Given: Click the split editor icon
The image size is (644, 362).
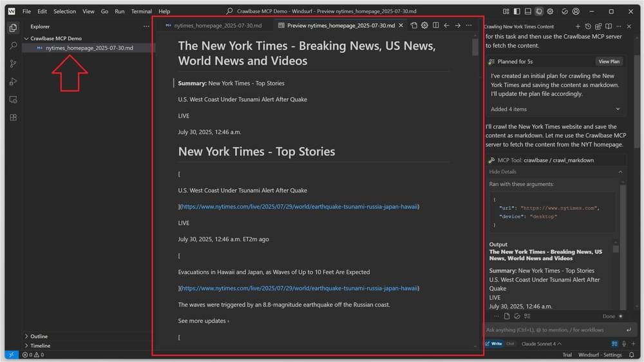Looking at the screenshot, I should click(x=436, y=26).
